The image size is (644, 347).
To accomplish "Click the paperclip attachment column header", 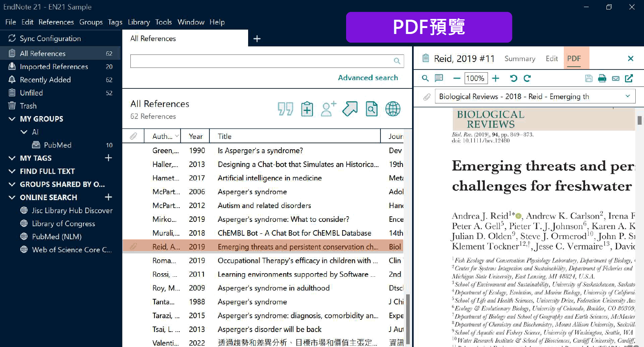I will (134, 136).
